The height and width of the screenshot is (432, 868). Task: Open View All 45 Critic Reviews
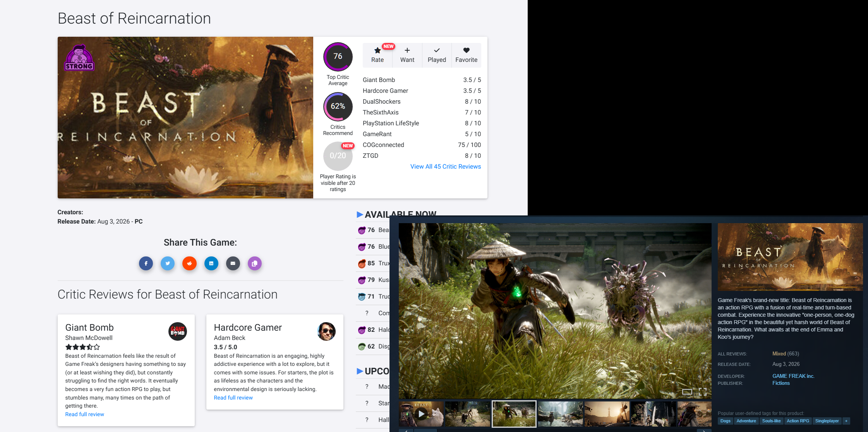446,167
